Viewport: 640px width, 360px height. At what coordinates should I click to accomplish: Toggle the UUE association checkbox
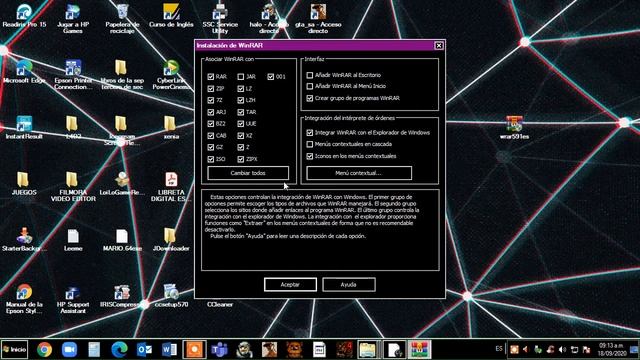tap(240, 124)
